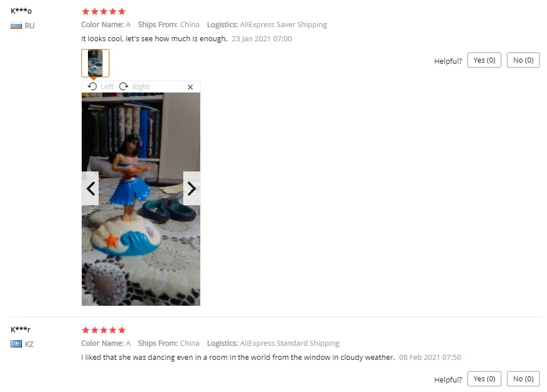
Task: Click the AliExpress Saver Shipping logistics text
Action: coord(283,25)
